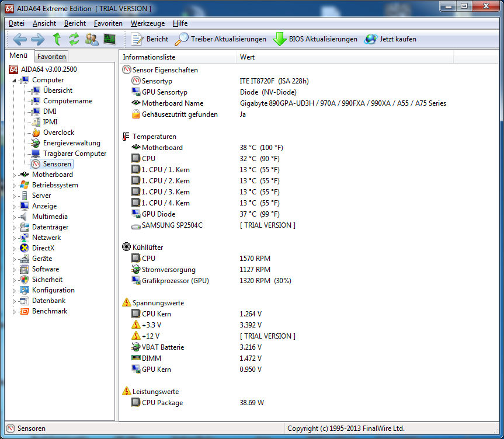The height and width of the screenshot is (439, 504).
Task: Open the Werkzeuge menu
Action: tap(148, 23)
